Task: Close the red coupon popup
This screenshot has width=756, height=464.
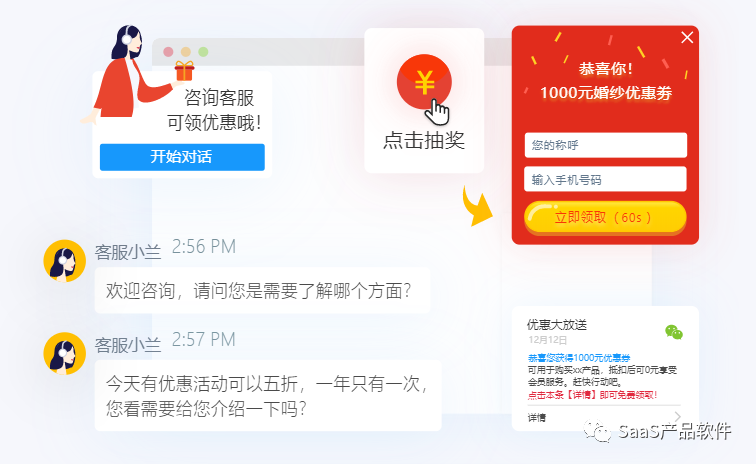Action: tap(687, 38)
